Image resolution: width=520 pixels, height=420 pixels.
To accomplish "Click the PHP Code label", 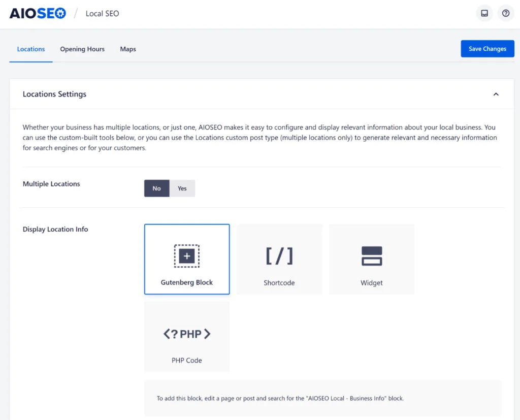I will (x=187, y=360).
